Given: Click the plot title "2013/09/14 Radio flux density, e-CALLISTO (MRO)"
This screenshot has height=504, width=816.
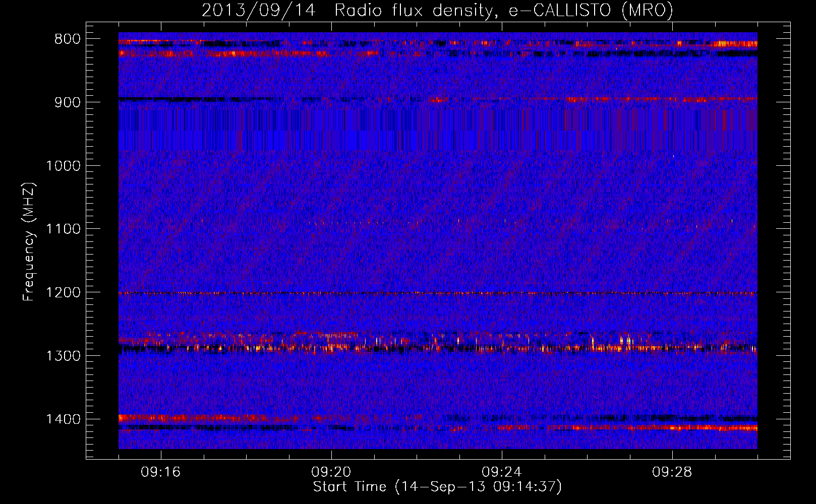Looking at the screenshot, I should 437,10.
